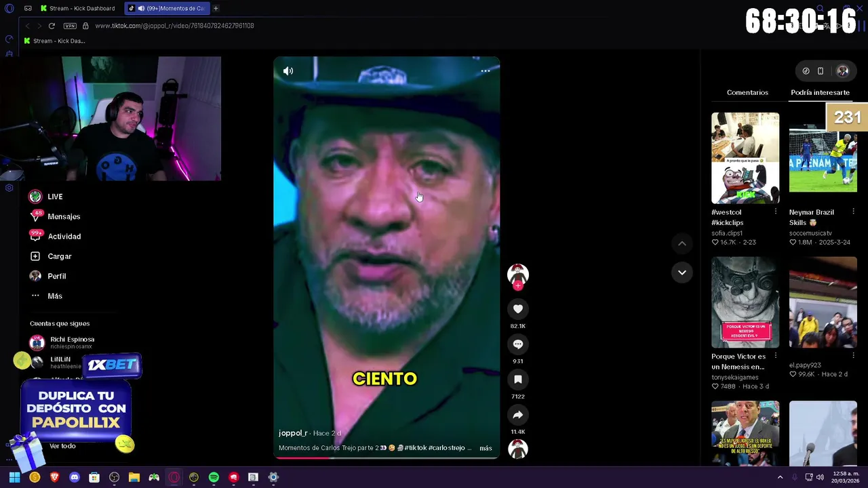This screenshot has width=868, height=488.
Task: Go to next video with down chevron
Action: point(682,272)
